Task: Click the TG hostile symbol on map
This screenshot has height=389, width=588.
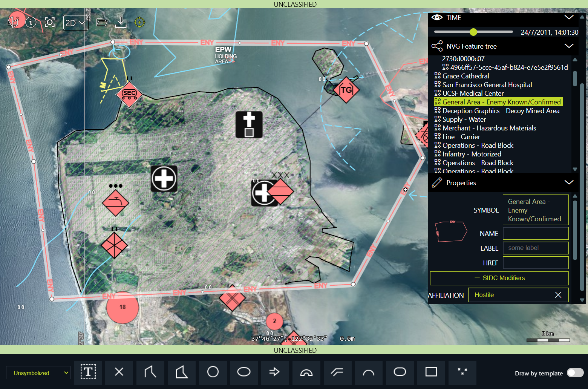Action: click(346, 90)
